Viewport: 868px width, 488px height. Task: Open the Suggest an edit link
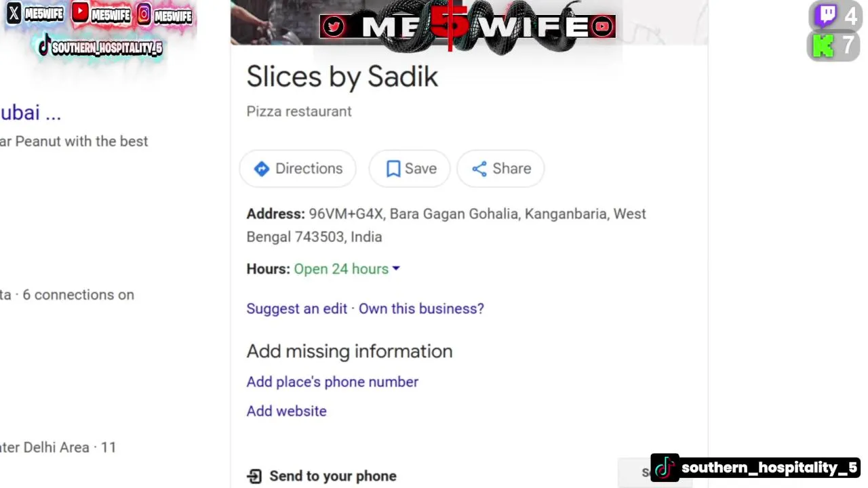coord(296,308)
